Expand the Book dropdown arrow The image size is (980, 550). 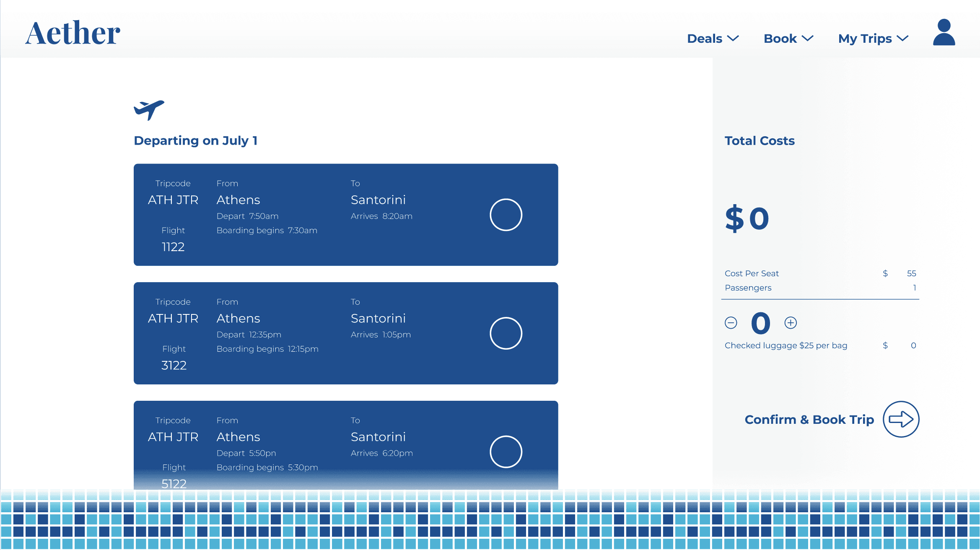[x=807, y=38]
